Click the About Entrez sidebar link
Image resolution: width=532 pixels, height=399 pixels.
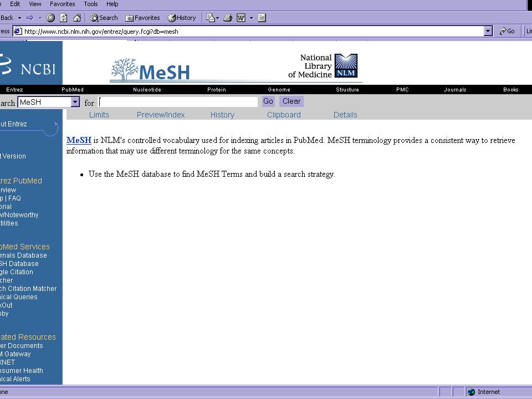13,124
